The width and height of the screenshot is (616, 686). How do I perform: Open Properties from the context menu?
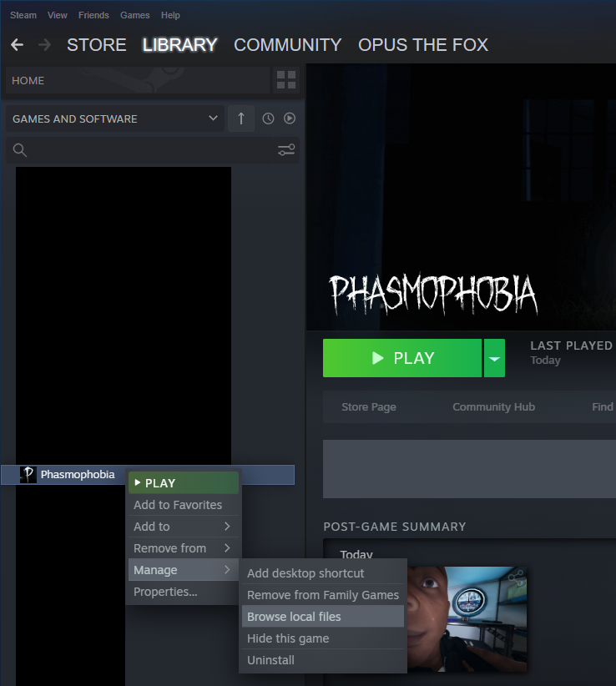click(184, 592)
